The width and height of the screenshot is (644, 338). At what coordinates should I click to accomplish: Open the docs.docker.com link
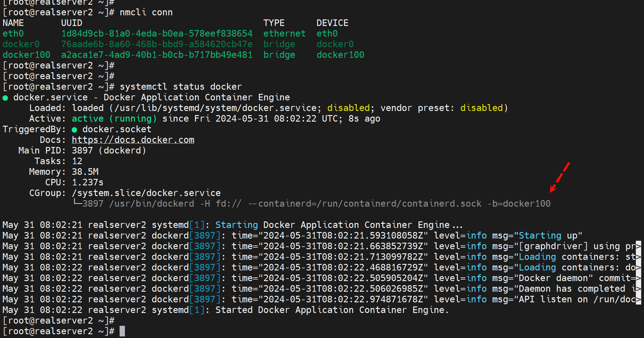coord(133,140)
